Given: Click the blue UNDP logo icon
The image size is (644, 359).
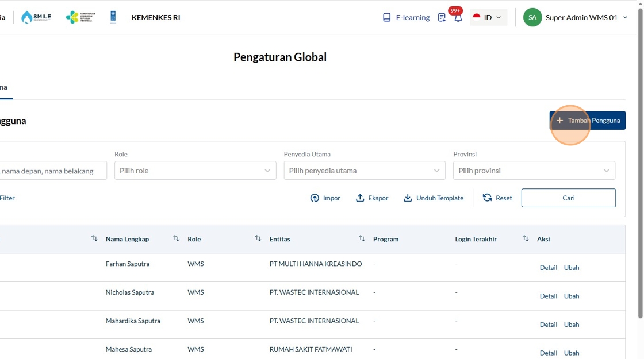Looking at the screenshot, I should point(113,17).
